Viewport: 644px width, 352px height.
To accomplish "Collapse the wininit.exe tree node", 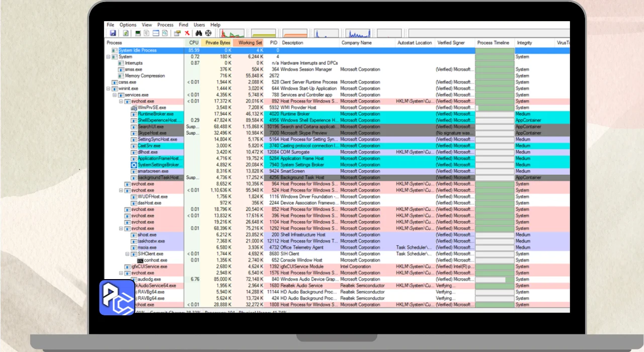I will click(108, 89).
